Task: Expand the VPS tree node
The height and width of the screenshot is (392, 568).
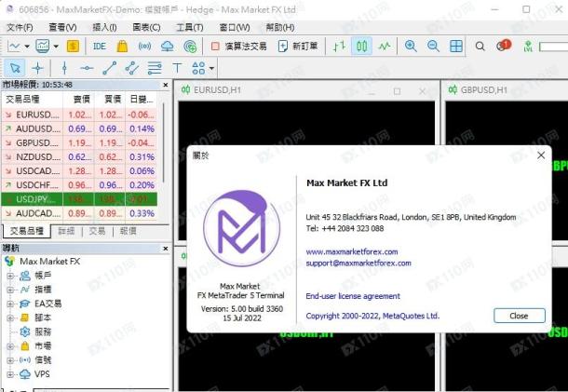Action: point(10,374)
